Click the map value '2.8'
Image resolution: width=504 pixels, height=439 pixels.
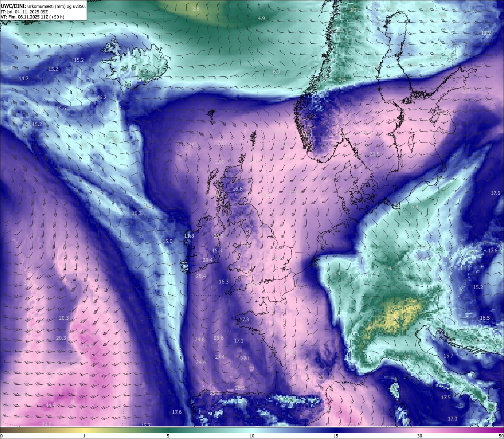(x=196, y=9)
